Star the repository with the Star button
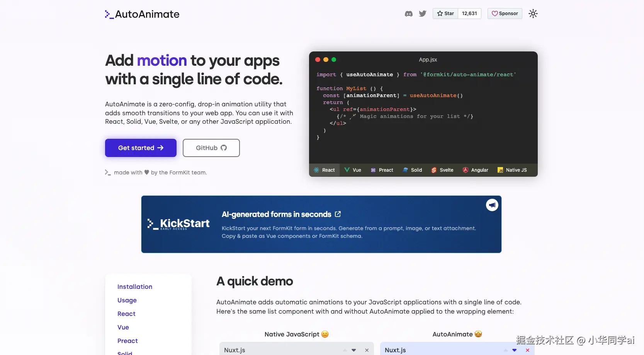The width and height of the screenshot is (644, 355). pyautogui.click(x=445, y=14)
